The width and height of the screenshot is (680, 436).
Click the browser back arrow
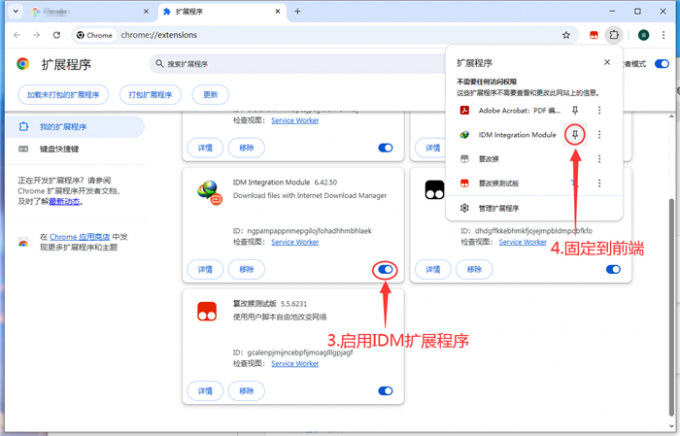(x=17, y=35)
